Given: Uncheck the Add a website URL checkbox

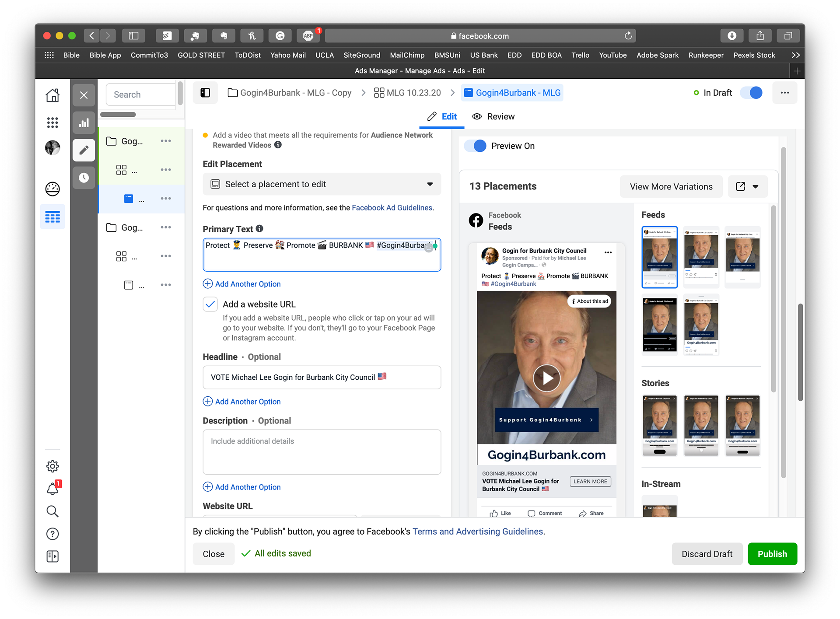Looking at the screenshot, I should pos(210,304).
